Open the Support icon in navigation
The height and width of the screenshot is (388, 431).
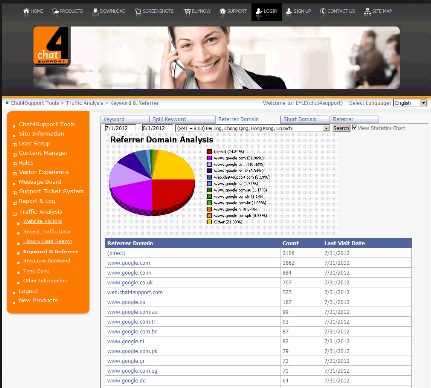223,12
